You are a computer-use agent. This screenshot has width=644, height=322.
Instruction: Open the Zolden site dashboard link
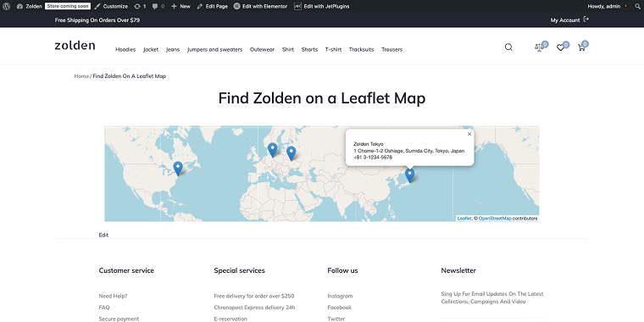[x=30, y=6]
